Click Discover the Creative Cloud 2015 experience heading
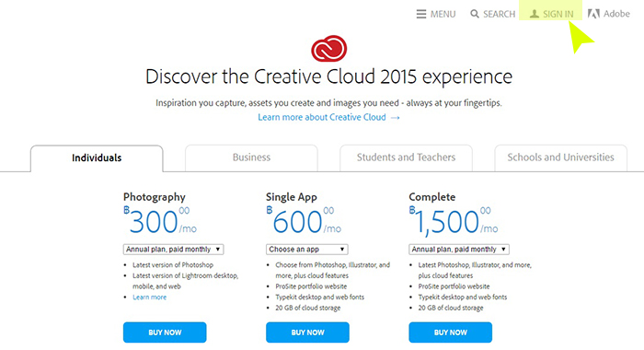Viewport: 644px width, 350px height. click(329, 77)
